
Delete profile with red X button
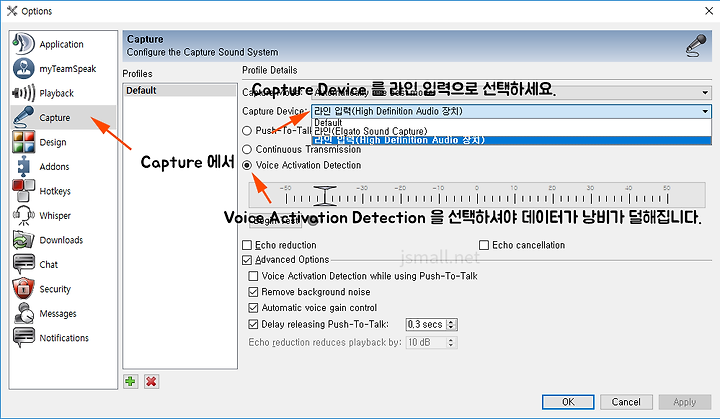tap(151, 381)
